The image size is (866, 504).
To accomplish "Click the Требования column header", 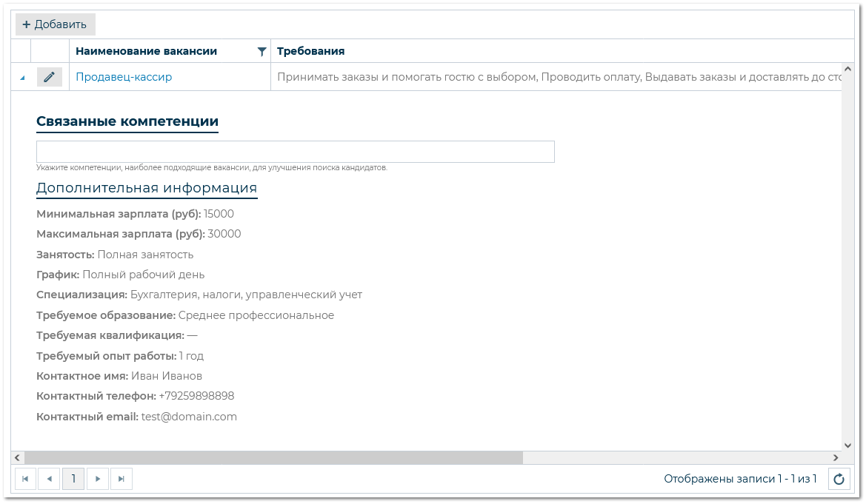I will click(x=310, y=51).
